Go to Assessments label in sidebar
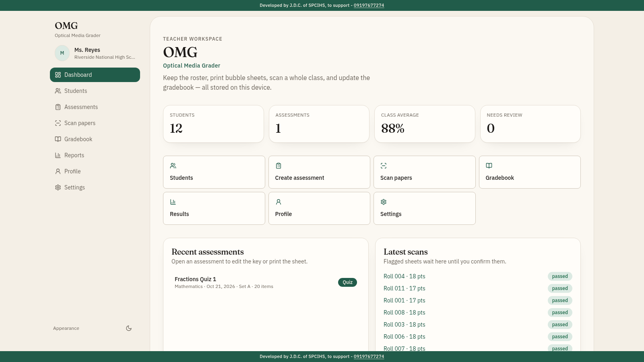The height and width of the screenshot is (362, 644). pos(81,107)
